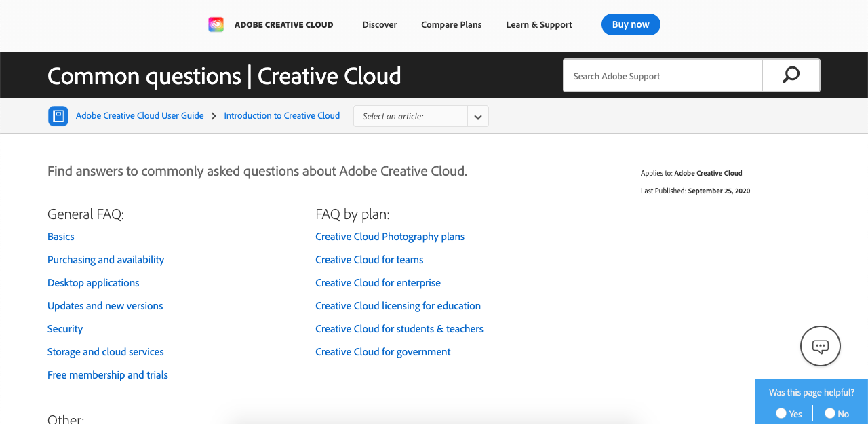Open Creative Cloud for teams link
This screenshot has height=424, width=868.
point(370,260)
